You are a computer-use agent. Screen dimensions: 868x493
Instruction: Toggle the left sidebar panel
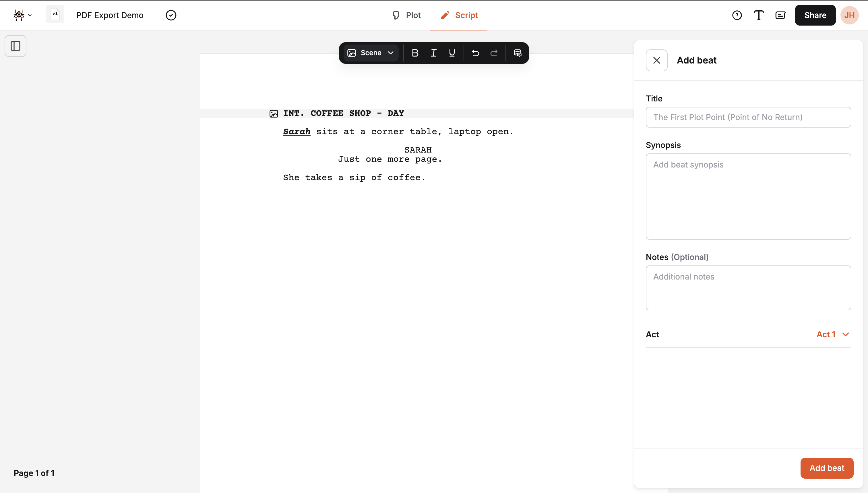tap(15, 46)
